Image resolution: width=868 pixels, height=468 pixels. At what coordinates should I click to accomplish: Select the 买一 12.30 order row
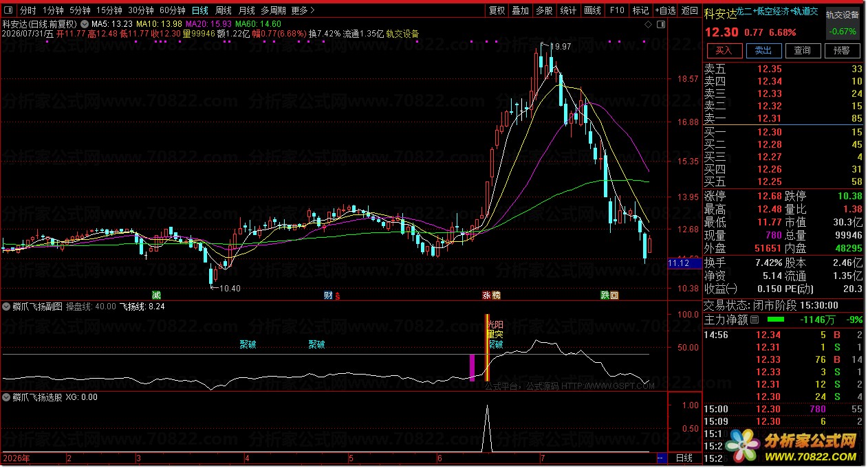pyautogui.click(x=783, y=132)
